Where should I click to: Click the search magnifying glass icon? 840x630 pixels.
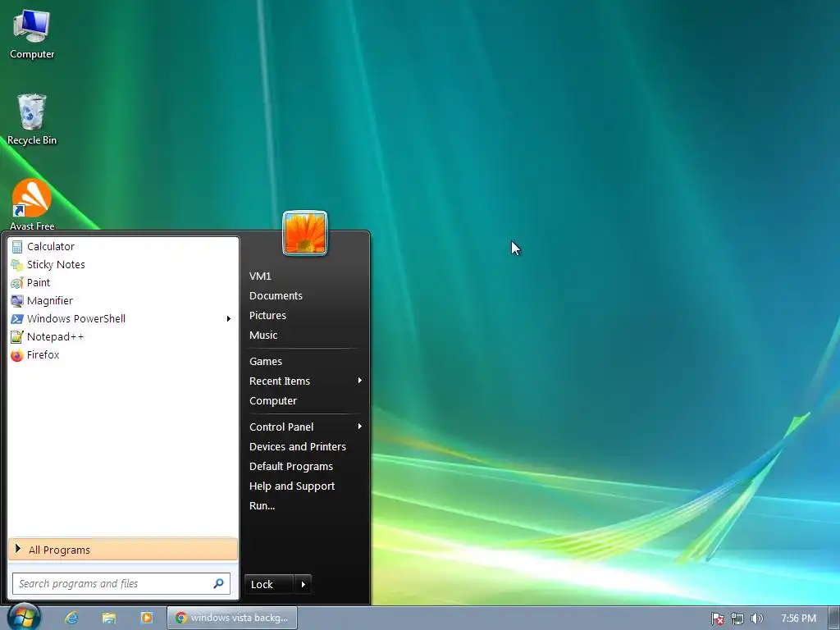pyautogui.click(x=218, y=583)
